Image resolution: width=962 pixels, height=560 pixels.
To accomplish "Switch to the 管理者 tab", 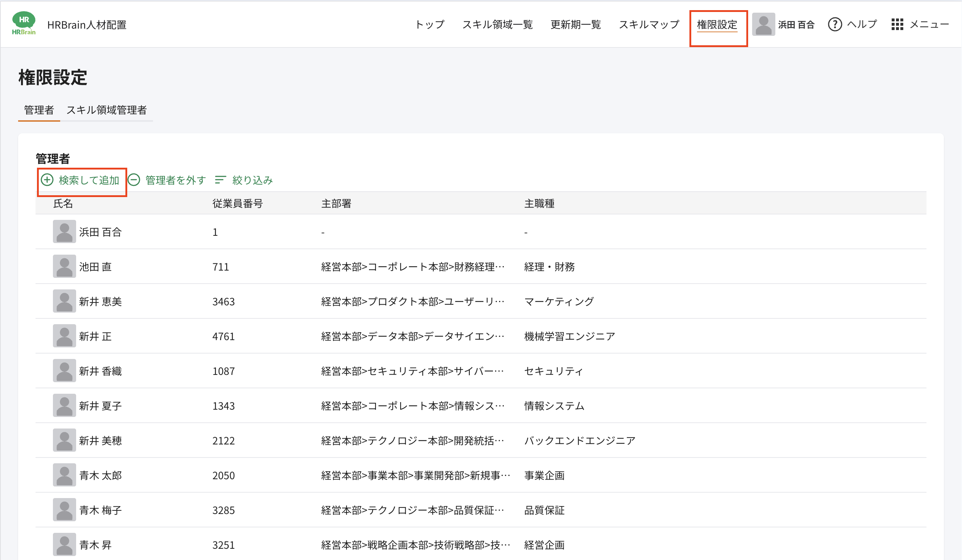I will pos(39,110).
